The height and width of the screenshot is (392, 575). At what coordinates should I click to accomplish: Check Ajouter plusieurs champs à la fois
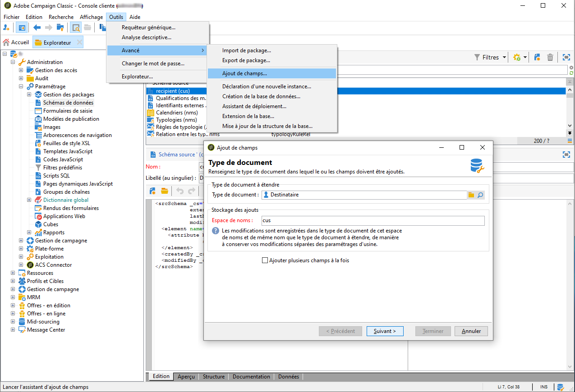coord(265,260)
